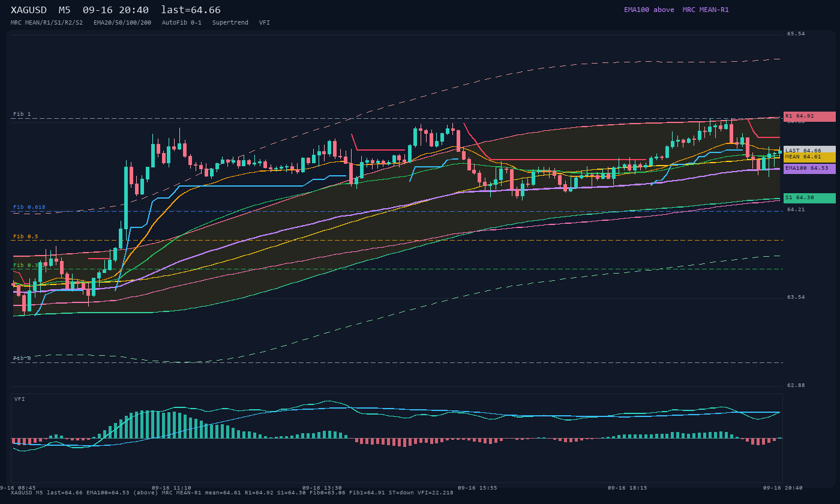Select the 'Supertrend' indicator label
Image resolution: width=840 pixels, height=504 pixels.
[230, 23]
